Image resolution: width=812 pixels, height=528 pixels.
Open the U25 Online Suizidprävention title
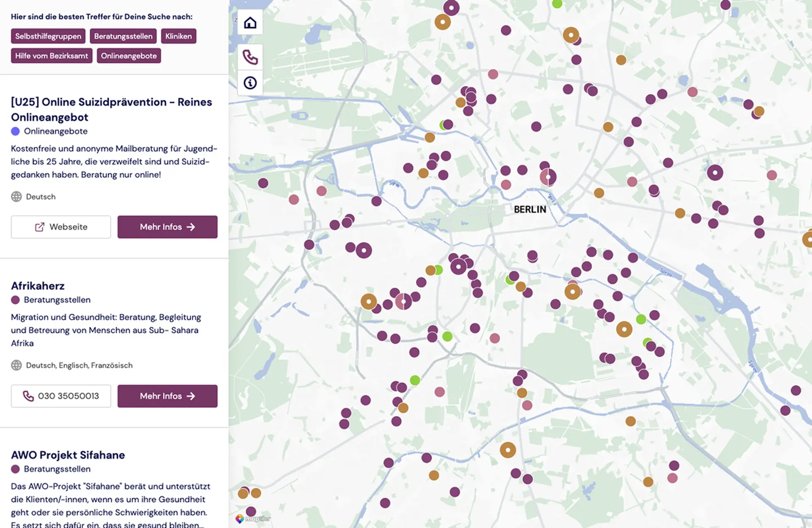pos(112,110)
